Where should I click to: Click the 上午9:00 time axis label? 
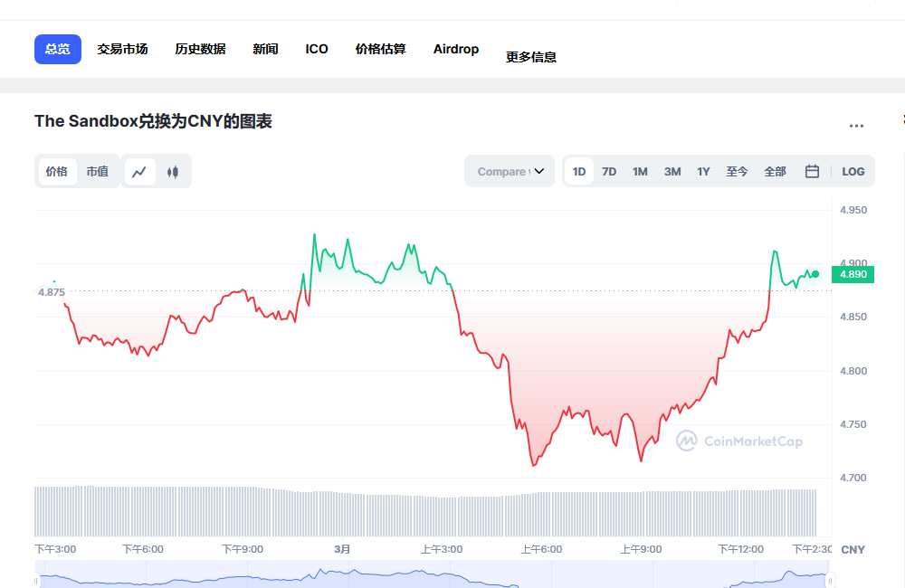pyautogui.click(x=642, y=549)
